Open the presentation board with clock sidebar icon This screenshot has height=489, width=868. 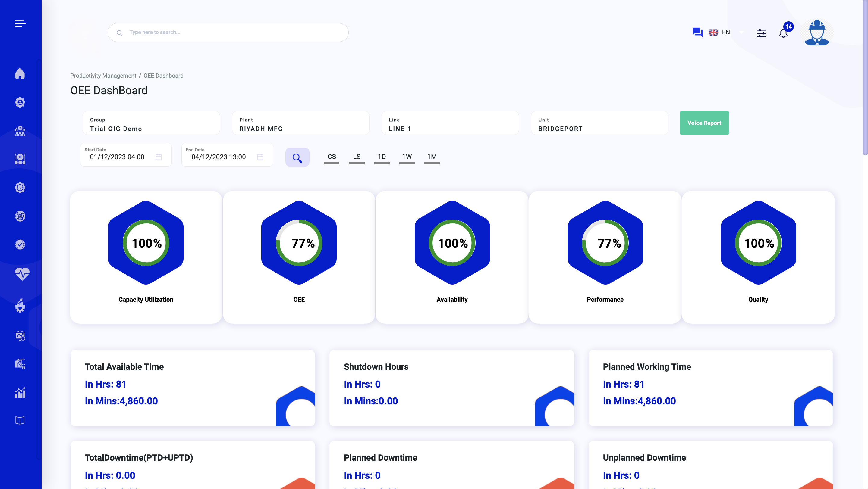pos(20,335)
